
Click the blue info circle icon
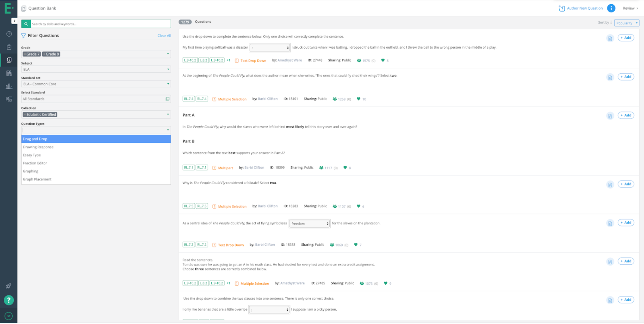pyautogui.click(x=611, y=8)
